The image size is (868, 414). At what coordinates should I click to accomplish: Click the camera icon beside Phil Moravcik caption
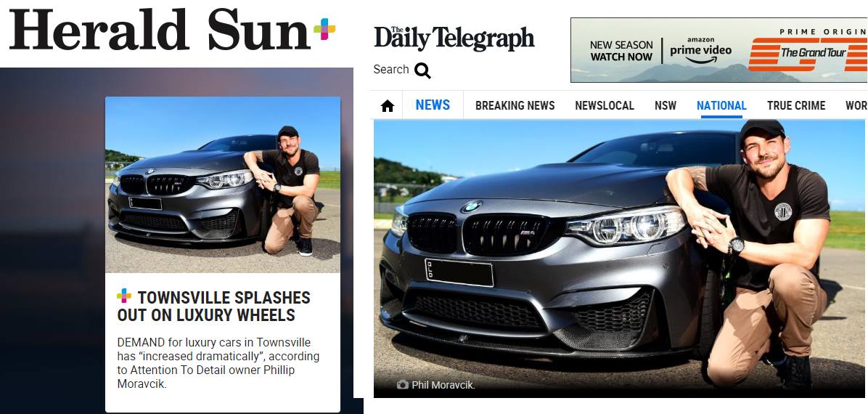click(x=403, y=385)
